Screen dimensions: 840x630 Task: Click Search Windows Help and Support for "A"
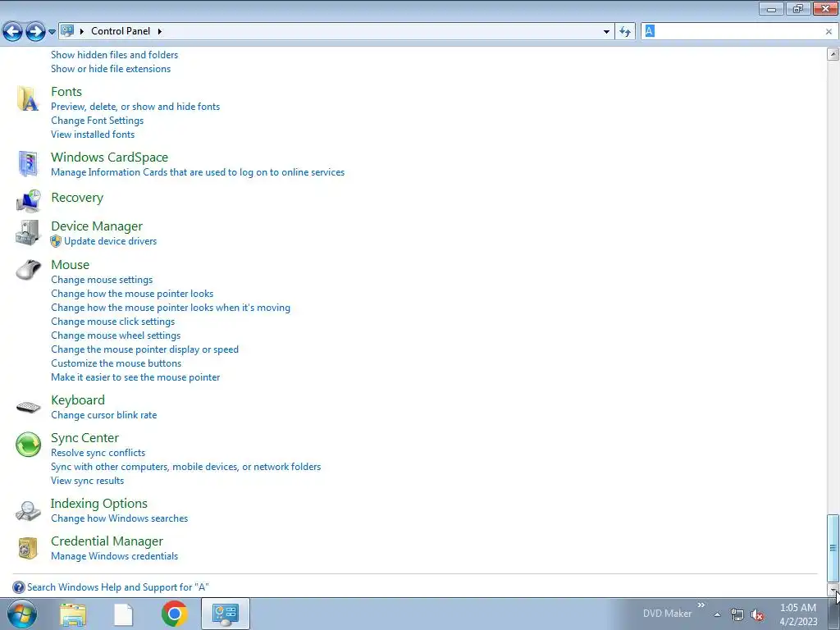pyautogui.click(x=118, y=587)
